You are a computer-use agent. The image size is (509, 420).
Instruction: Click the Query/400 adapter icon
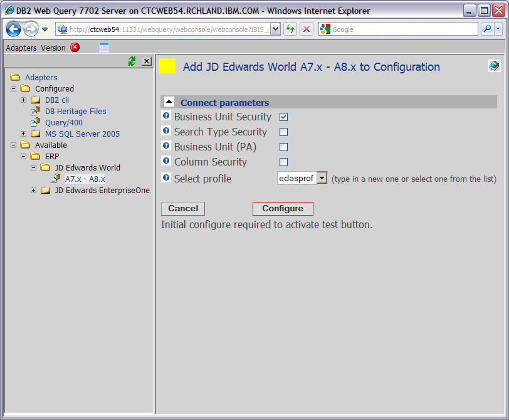35,122
